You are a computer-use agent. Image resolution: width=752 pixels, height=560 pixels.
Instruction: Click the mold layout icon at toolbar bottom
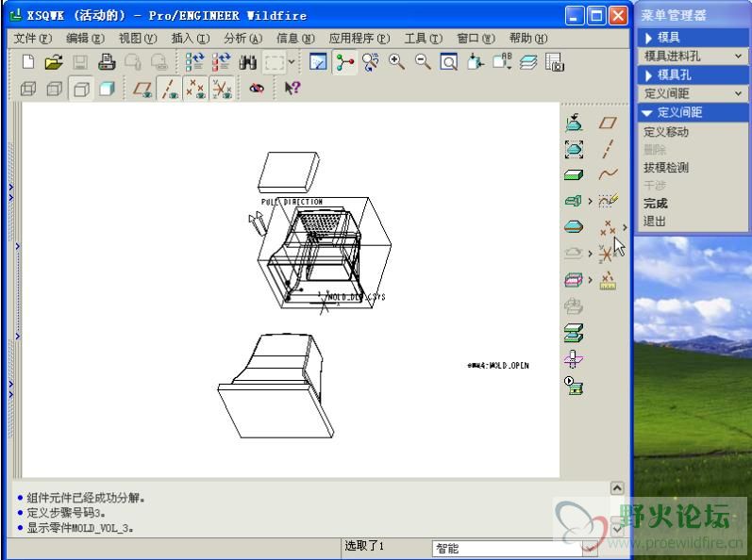pos(574,385)
